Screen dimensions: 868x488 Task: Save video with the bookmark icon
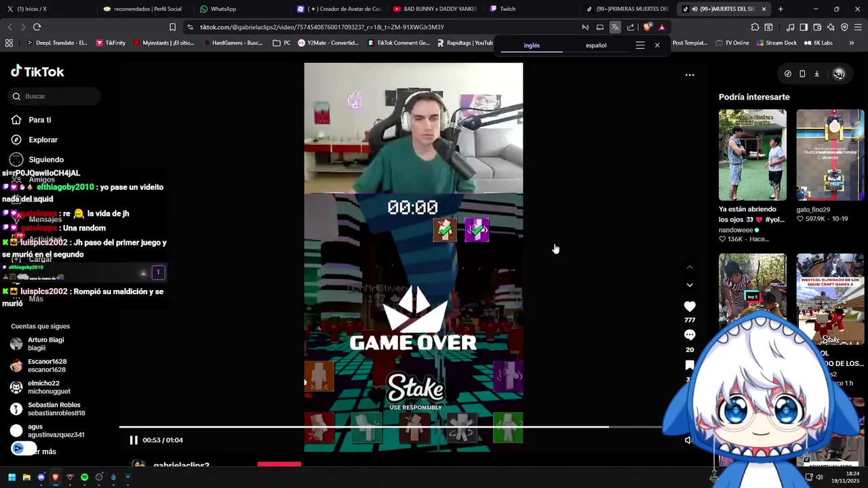tap(690, 365)
